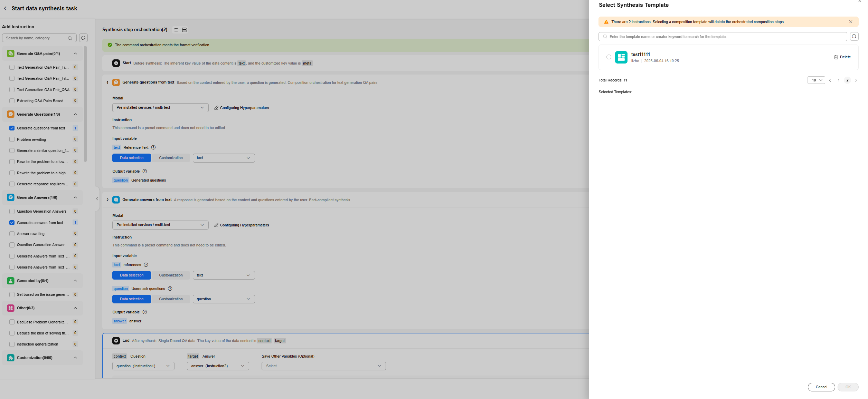Screen dimensions: 868x399
Task: Check the Problem rewriting instruction
Action: pos(12,139)
